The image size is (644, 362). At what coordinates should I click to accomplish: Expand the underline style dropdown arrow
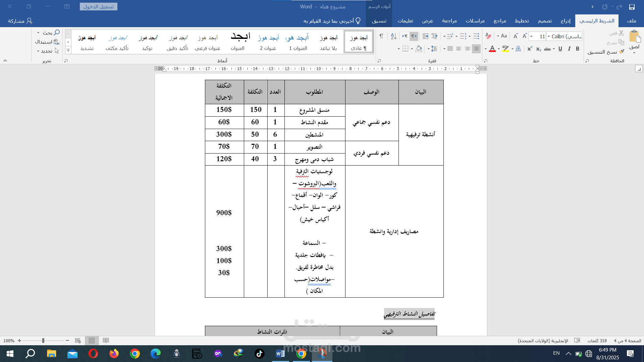(554, 49)
